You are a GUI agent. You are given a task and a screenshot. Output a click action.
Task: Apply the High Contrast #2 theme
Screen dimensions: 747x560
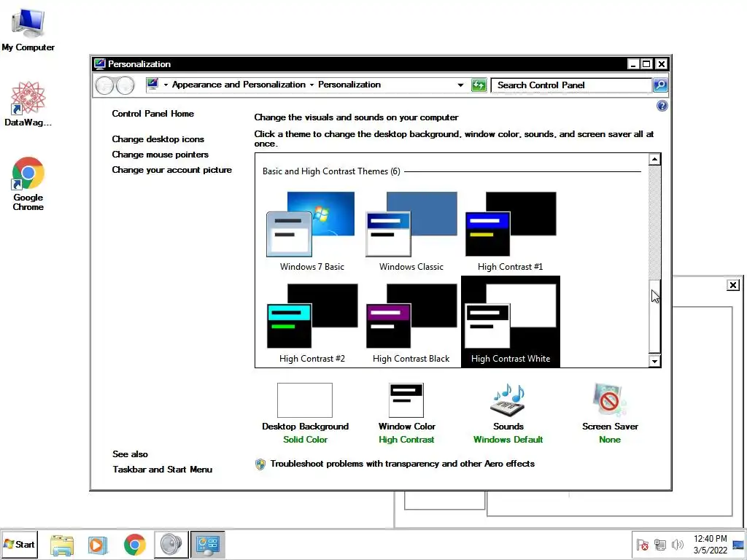pos(311,322)
